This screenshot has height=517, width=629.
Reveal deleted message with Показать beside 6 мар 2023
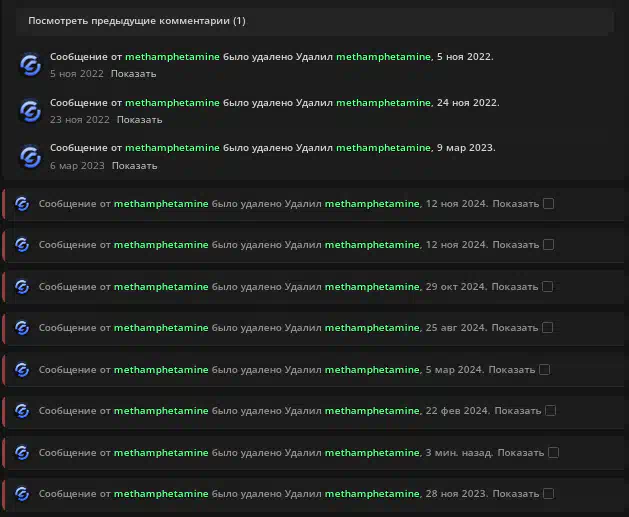click(134, 166)
